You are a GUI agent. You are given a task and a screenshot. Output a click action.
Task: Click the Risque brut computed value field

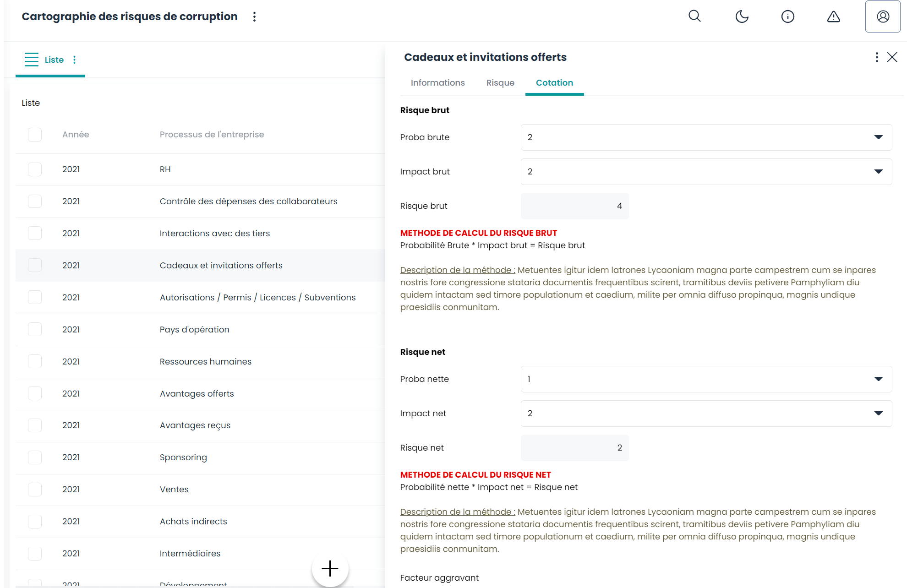click(x=574, y=206)
